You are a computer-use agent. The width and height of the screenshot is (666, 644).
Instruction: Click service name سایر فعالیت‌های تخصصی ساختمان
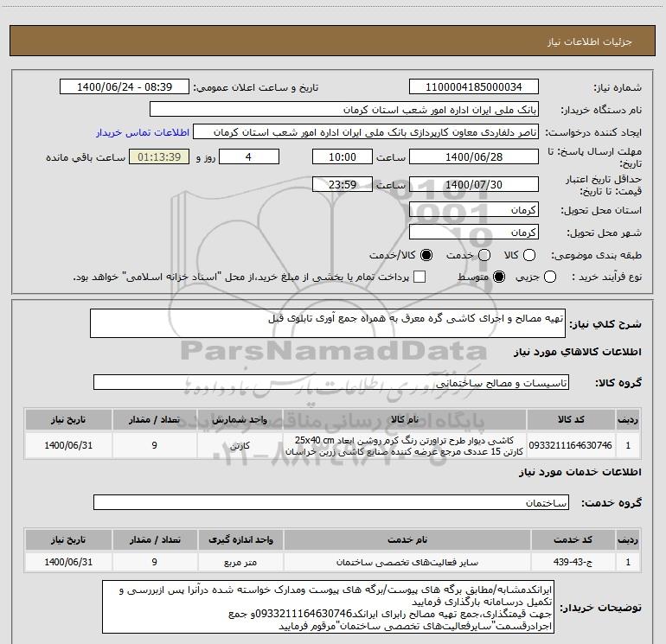pos(407,562)
